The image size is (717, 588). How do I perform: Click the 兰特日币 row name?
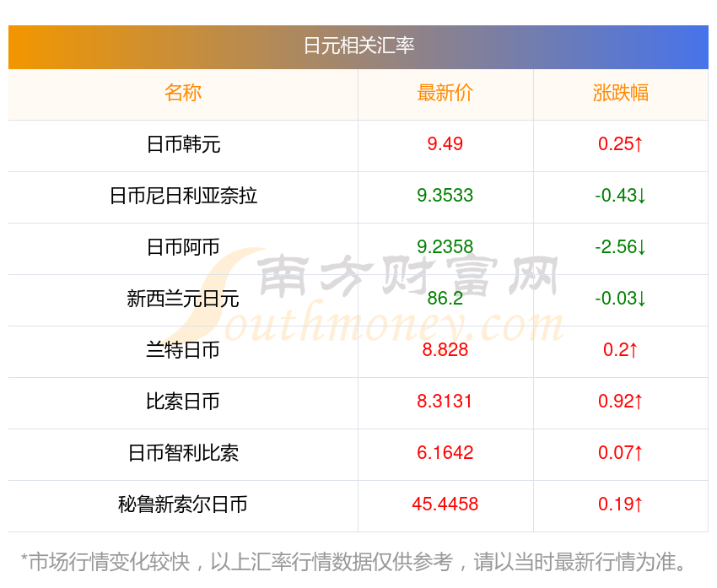pyautogui.click(x=183, y=350)
